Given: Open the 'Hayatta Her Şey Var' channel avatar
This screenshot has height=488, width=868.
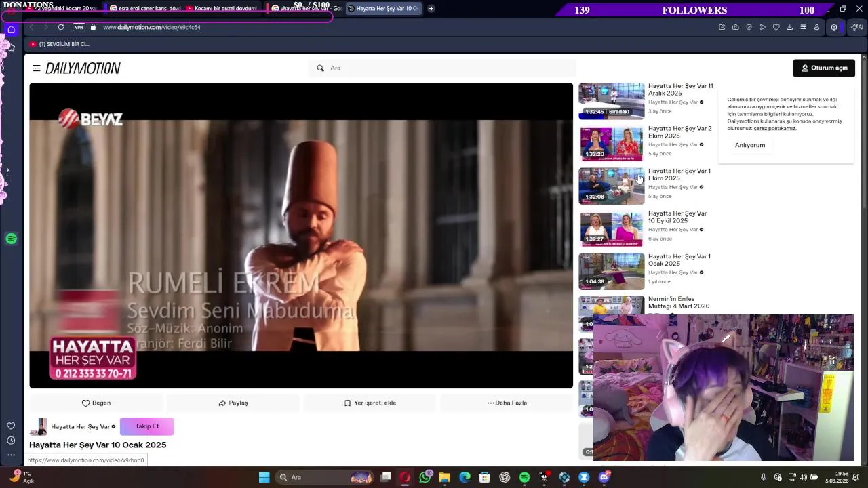Looking at the screenshot, I should (39, 426).
